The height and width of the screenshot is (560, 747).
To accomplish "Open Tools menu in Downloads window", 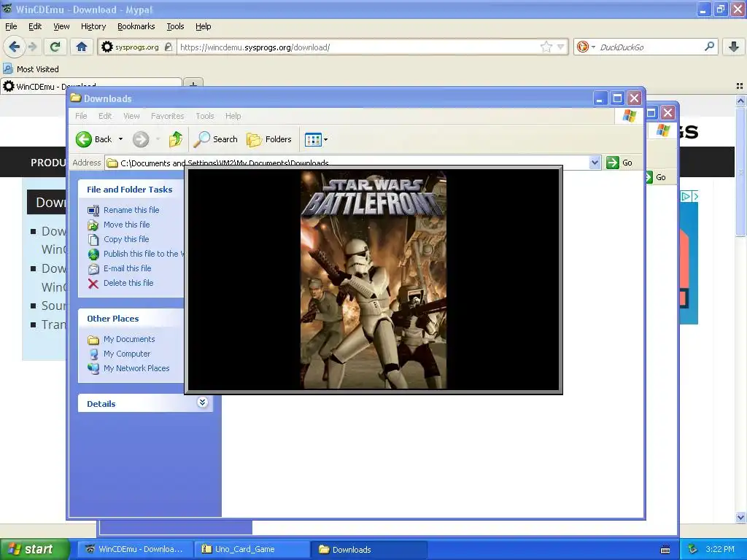I will click(x=204, y=116).
